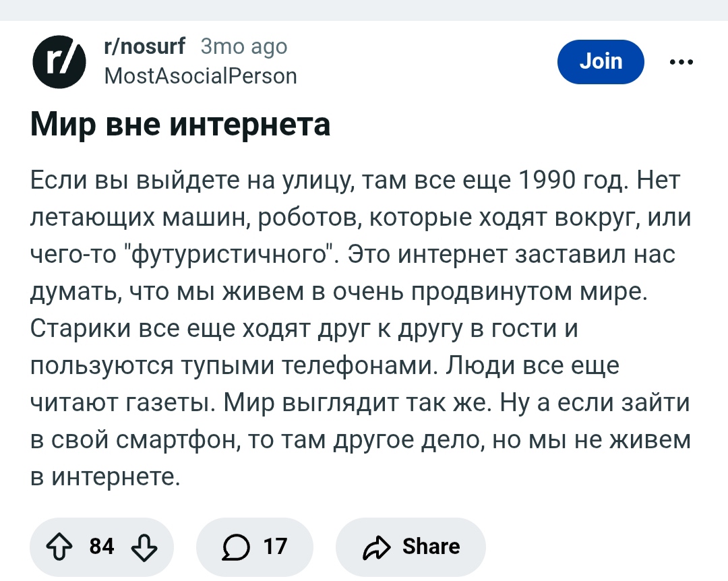The height and width of the screenshot is (581, 728).
Task: Click the vote score 84
Action: 101,547
